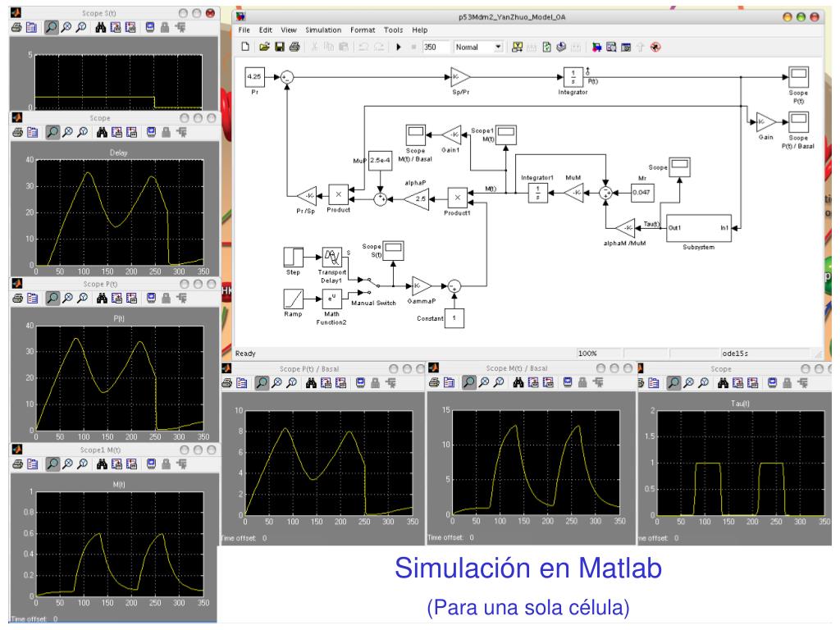Toggle Zoom mode in Scope S(t) window
This screenshot has width=840, height=630.
coord(52,27)
